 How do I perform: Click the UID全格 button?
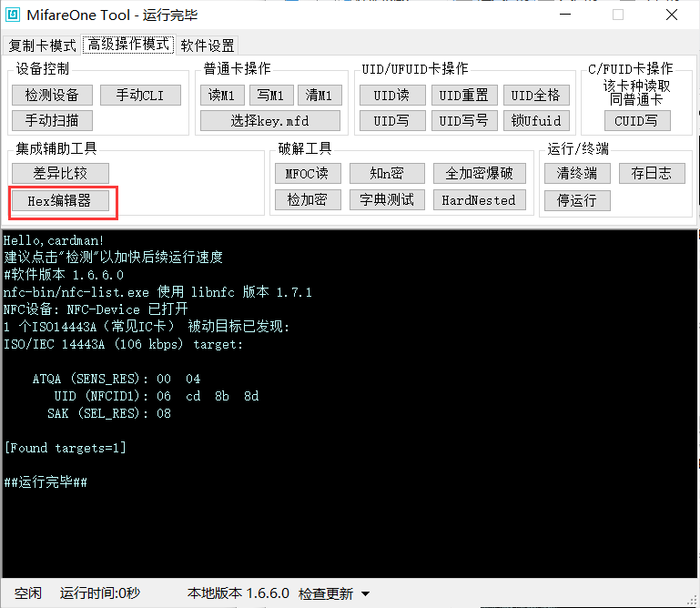point(536,95)
